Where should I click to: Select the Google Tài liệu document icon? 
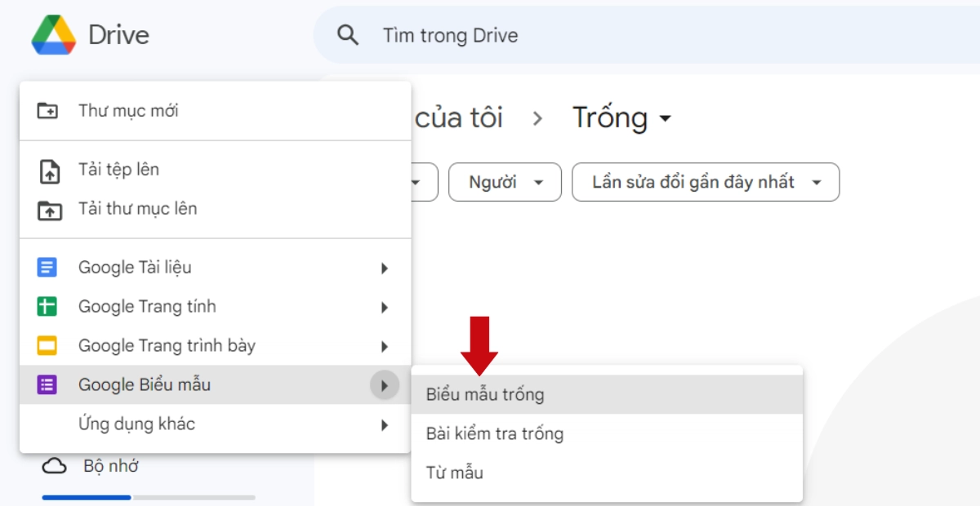(47, 267)
